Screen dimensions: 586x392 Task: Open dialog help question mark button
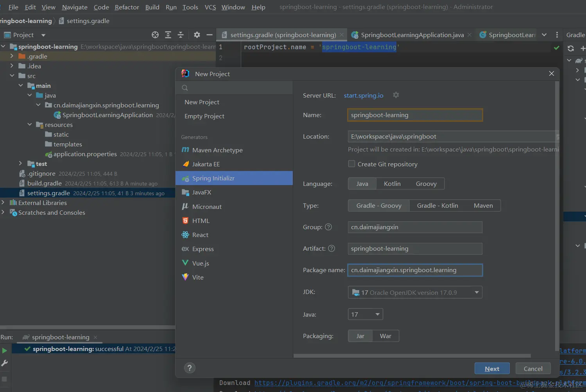(x=190, y=368)
